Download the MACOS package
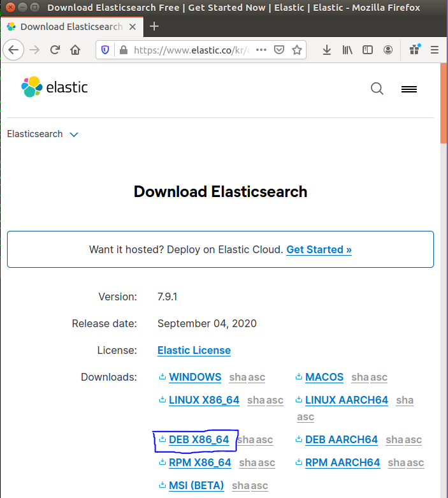Screen dimensions: 448x498 (324, 377)
